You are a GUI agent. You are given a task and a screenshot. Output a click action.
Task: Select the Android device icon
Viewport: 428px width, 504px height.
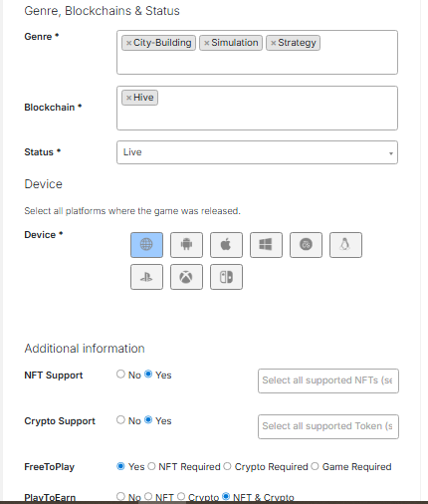[186, 245]
